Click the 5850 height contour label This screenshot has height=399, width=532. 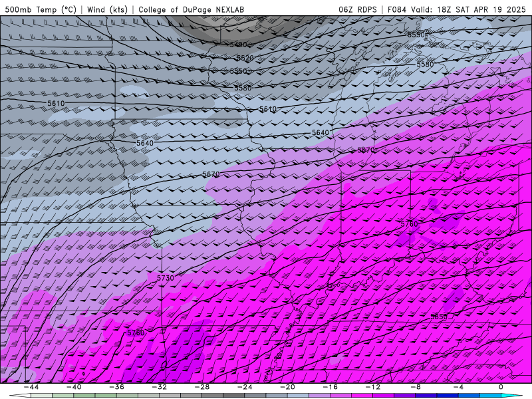click(439, 317)
